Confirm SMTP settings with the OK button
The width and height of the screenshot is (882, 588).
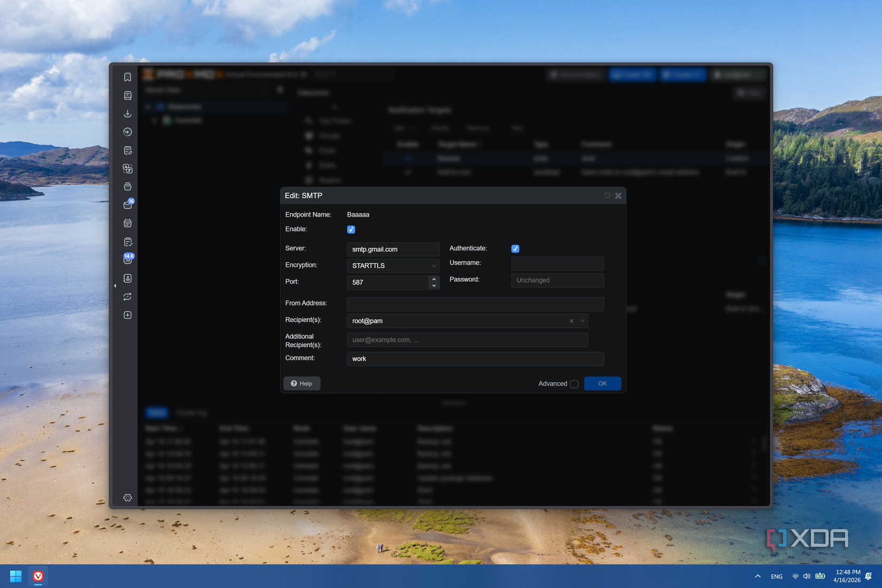coord(602,383)
